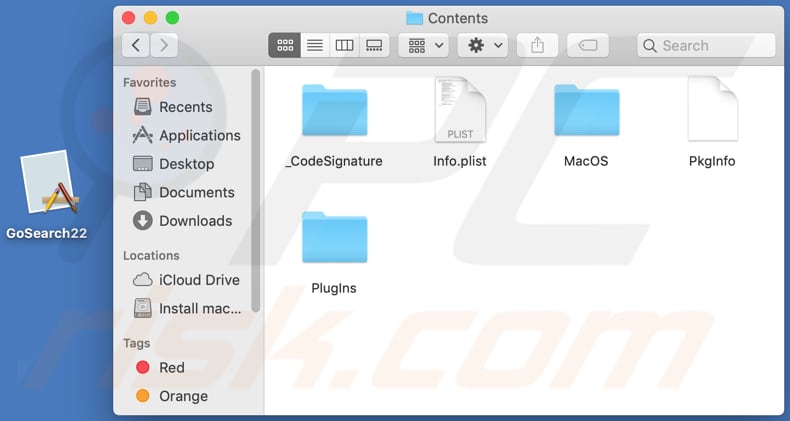This screenshot has height=421, width=790.
Task: Switch to column view
Action: tap(345, 45)
